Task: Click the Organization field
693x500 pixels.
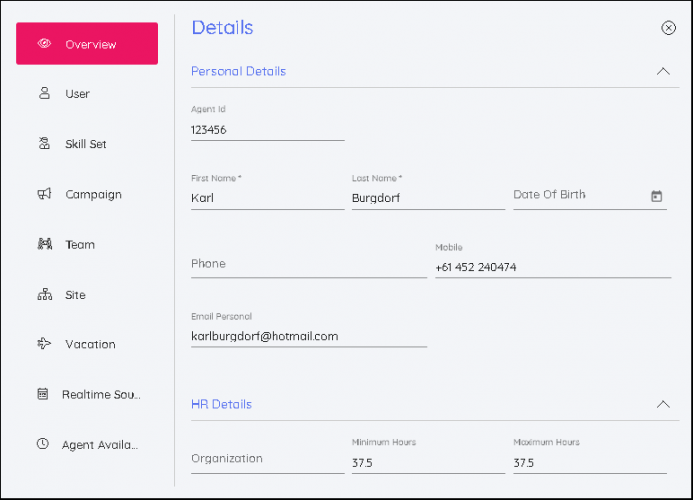Action: [x=266, y=459]
